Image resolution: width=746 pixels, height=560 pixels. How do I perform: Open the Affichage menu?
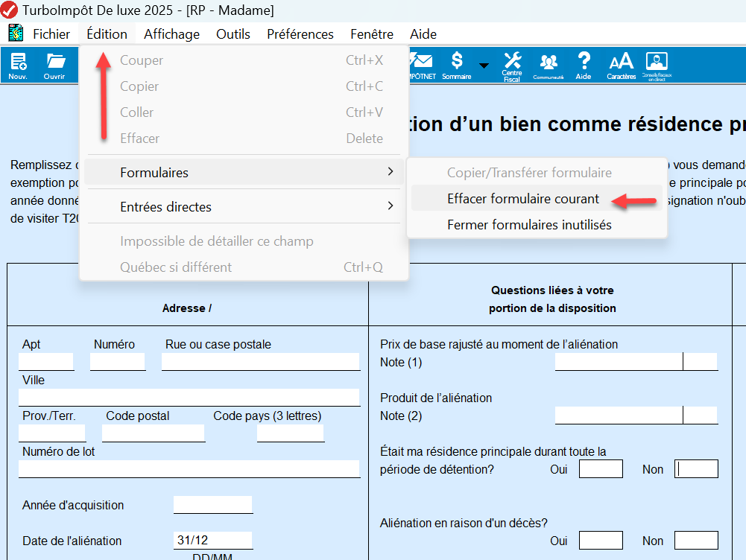pos(171,34)
